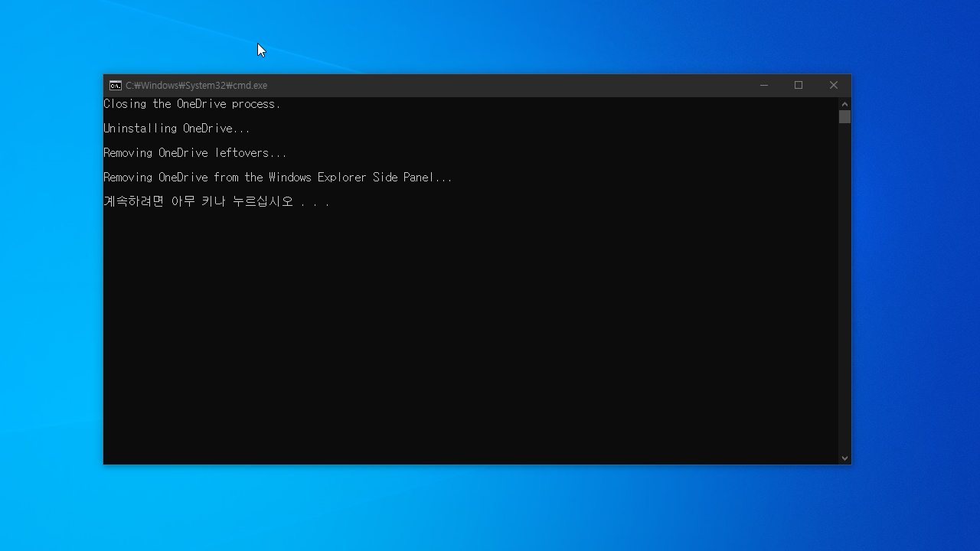
Task: Click the scrollbar down arrow
Action: coord(844,458)
